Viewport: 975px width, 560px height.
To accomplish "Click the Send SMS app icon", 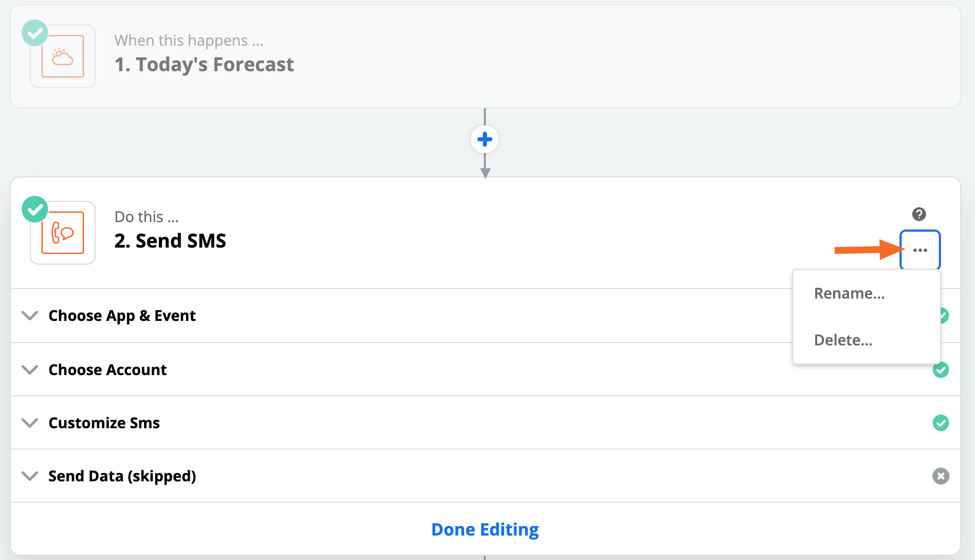I will (63, 233).
